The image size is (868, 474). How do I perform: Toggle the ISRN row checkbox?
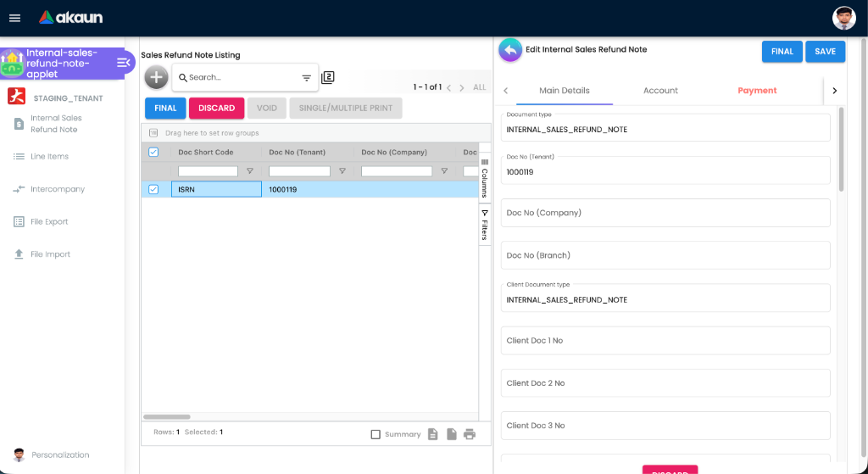tap(153, 189)
